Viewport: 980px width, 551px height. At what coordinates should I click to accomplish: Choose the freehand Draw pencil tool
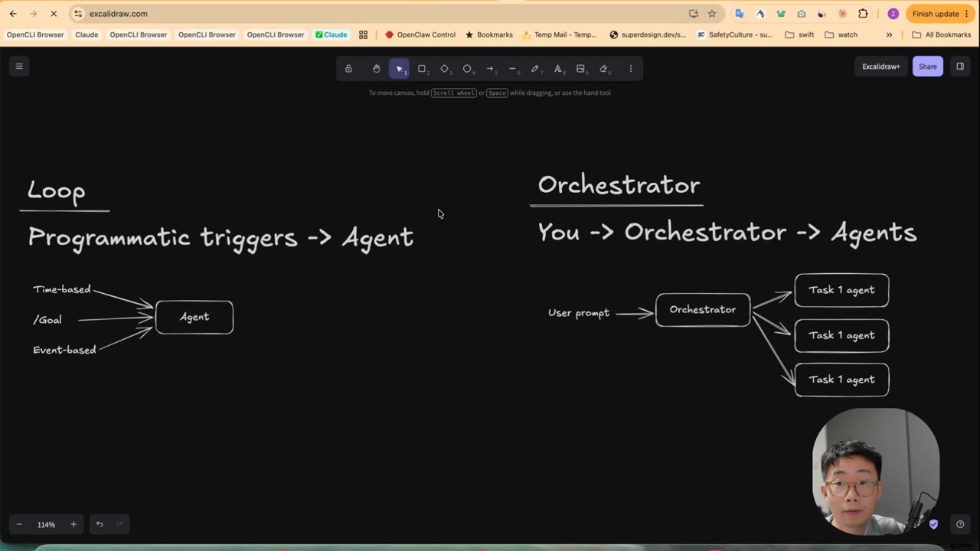click(535, 69)
